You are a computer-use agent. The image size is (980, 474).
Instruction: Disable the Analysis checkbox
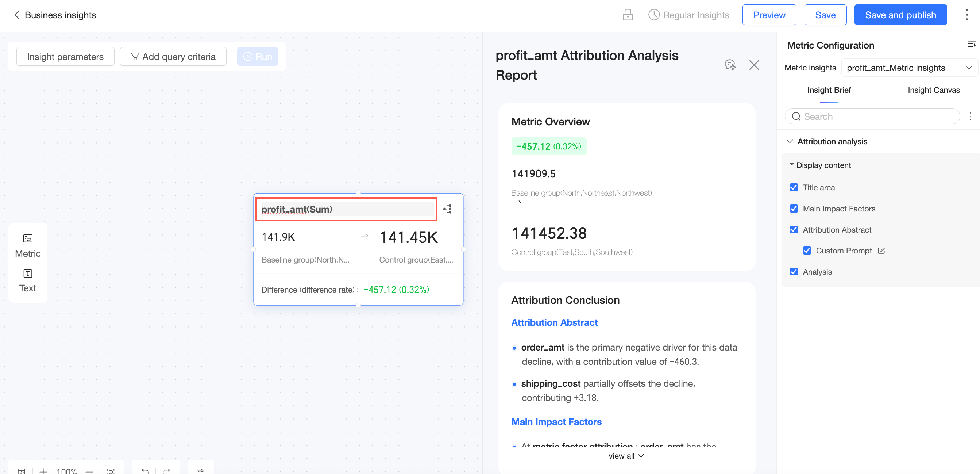[794, 272]
